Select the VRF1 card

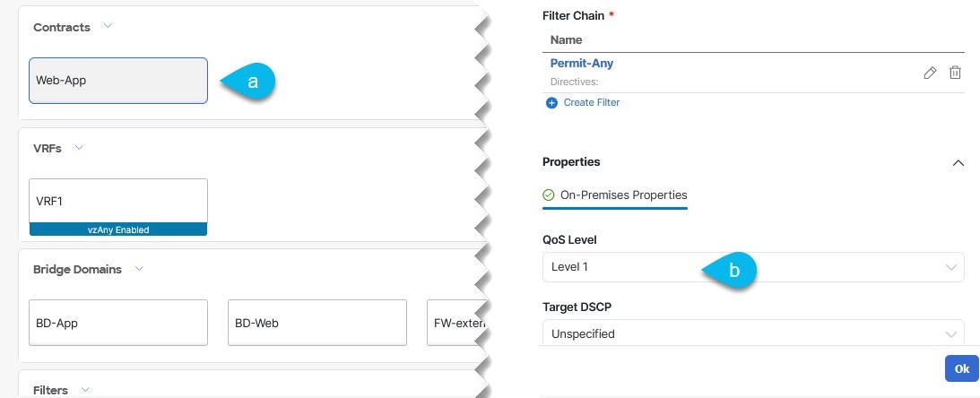point(118,207)
